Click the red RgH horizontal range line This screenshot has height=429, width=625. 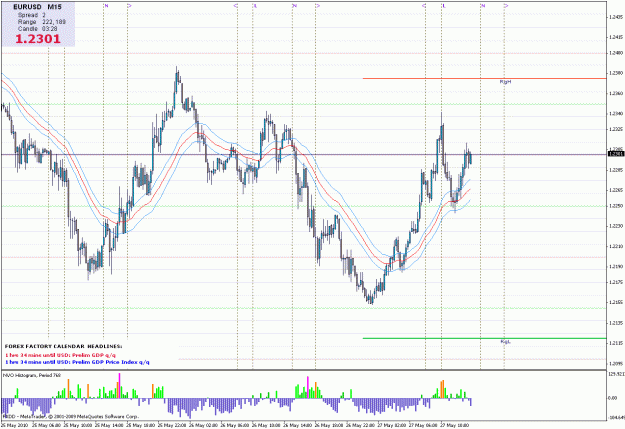(484, 79)
